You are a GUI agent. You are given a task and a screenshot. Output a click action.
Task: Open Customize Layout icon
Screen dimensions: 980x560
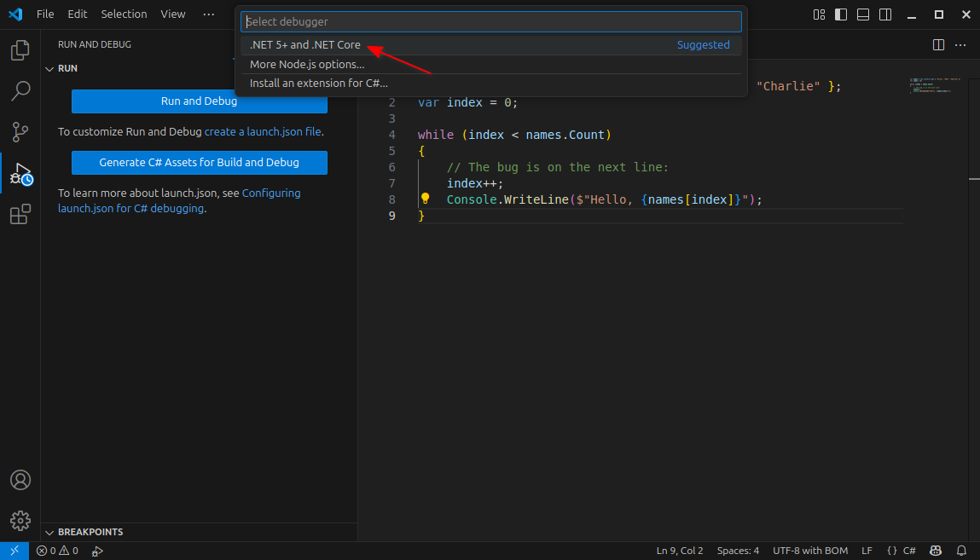click(819, 14)
